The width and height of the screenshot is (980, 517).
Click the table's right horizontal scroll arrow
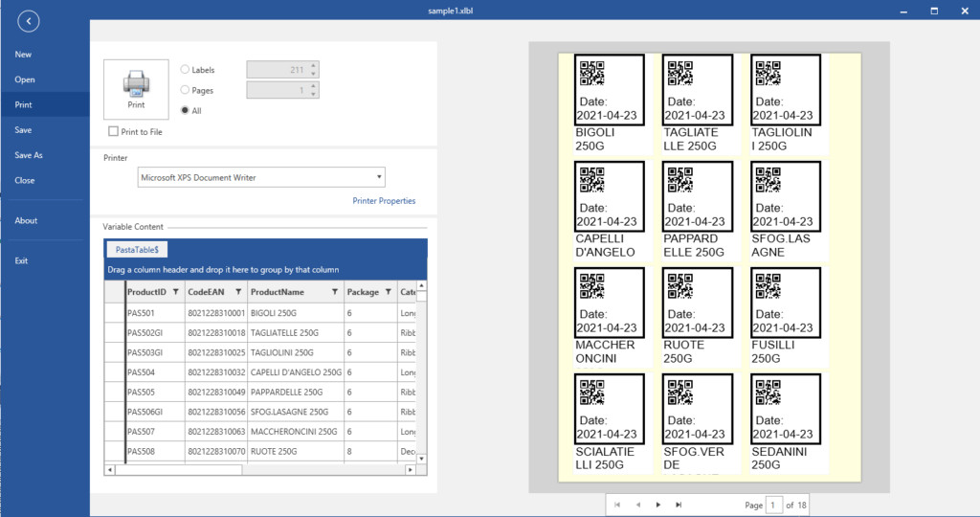click(411, 469)
